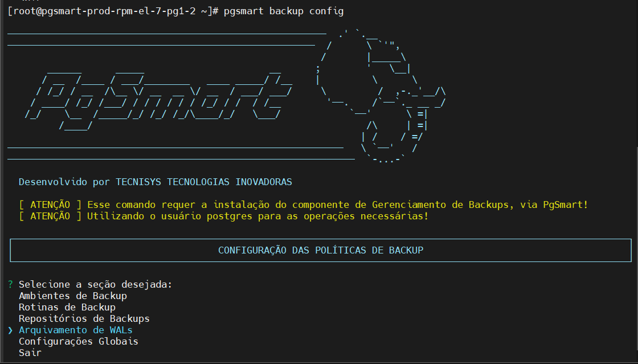Click the warning about 'usuário postgres'
Screen dimensions: 638x364
click(223, 216)
